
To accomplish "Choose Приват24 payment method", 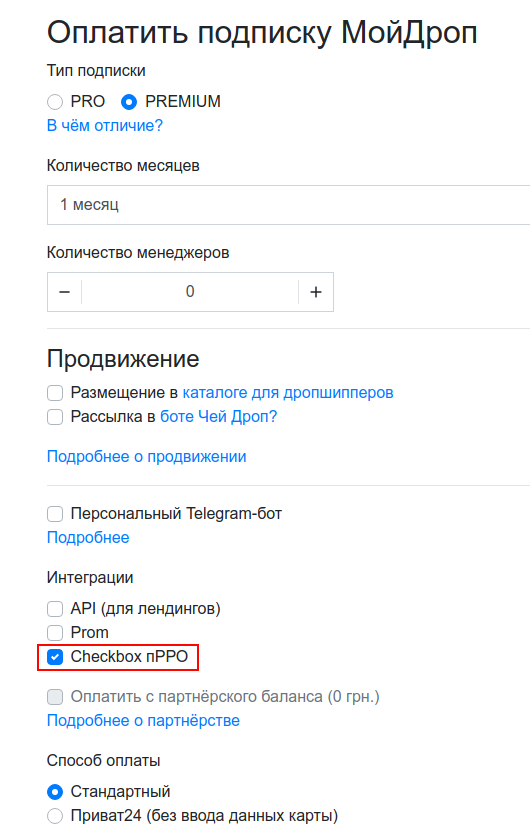I will [55, 816].
